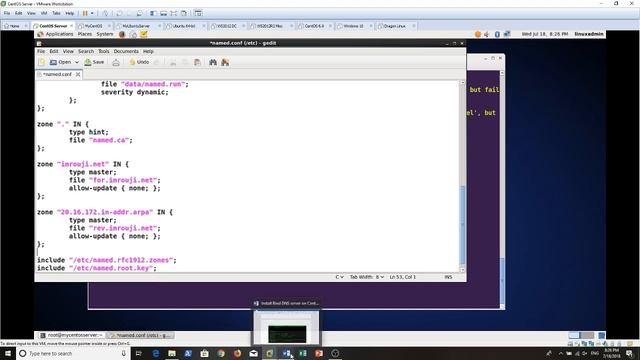The width and height of the screenshot is (640, 360).
Task: Click the linuxadmin user label in panel
Action: coord(589,34)
